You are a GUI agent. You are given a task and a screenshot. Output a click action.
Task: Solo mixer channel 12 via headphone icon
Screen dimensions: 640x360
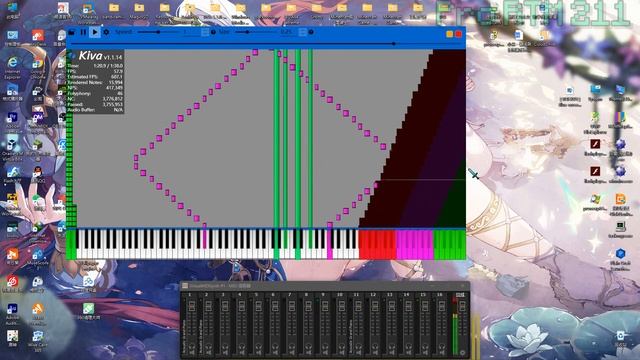pyautogui.click(x=375, y=347)
